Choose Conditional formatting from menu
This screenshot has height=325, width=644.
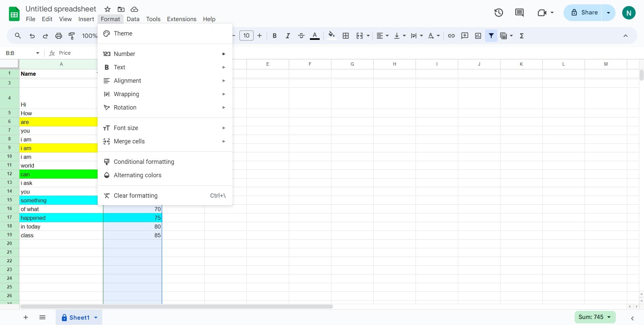click(x=144, y=162)
